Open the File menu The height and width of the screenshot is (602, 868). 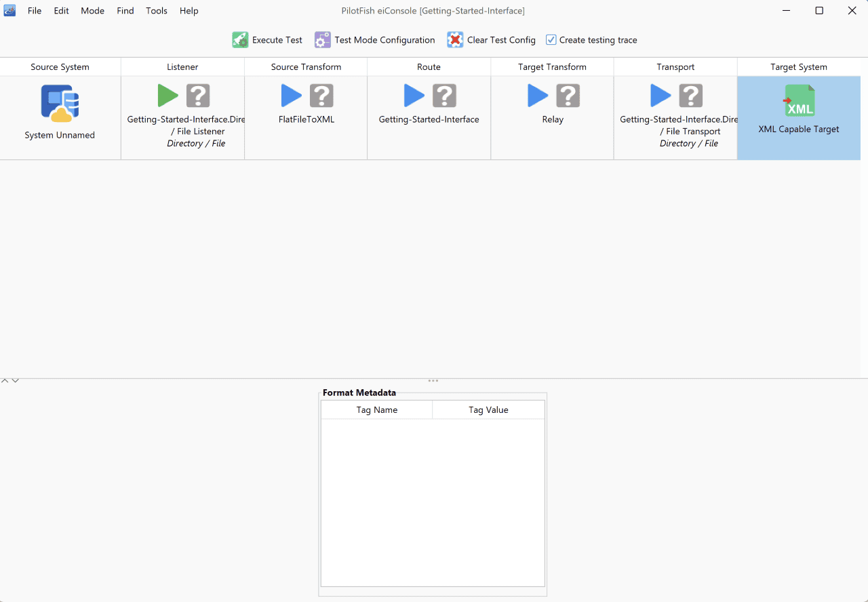click(x=35, y=11)
